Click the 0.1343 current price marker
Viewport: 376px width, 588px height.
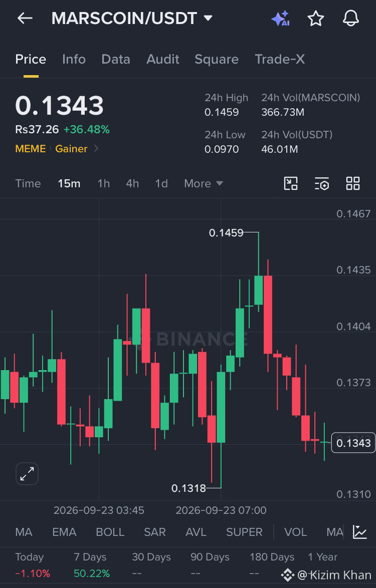tap(353, 443)
